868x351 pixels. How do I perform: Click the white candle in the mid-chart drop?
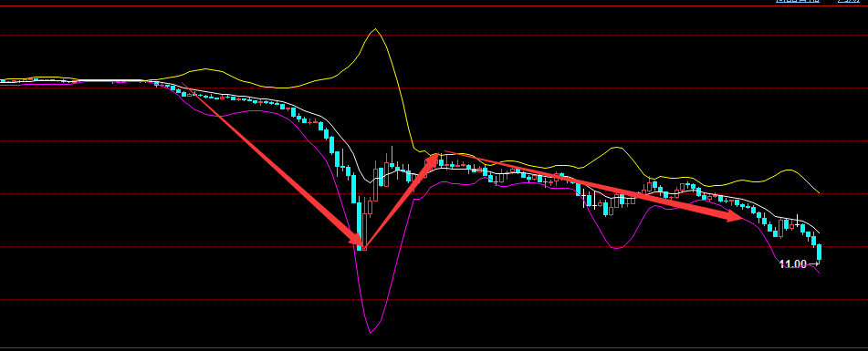(584, 198)
